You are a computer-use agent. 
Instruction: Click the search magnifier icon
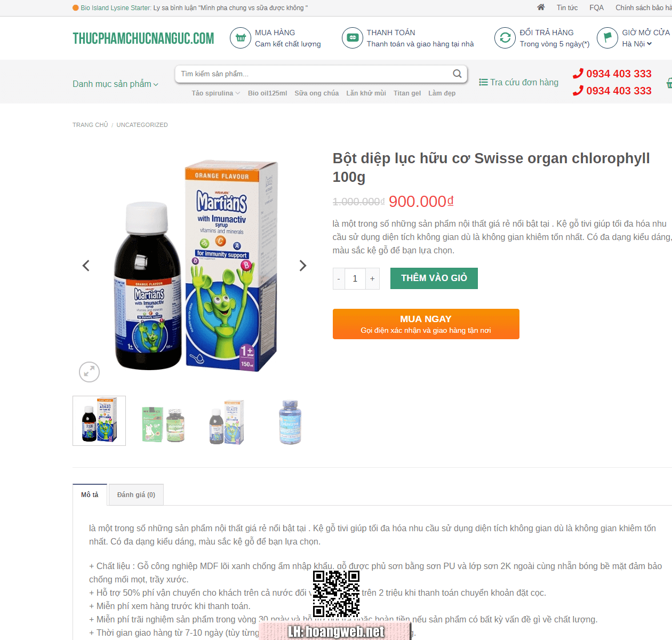pos(457,74)
